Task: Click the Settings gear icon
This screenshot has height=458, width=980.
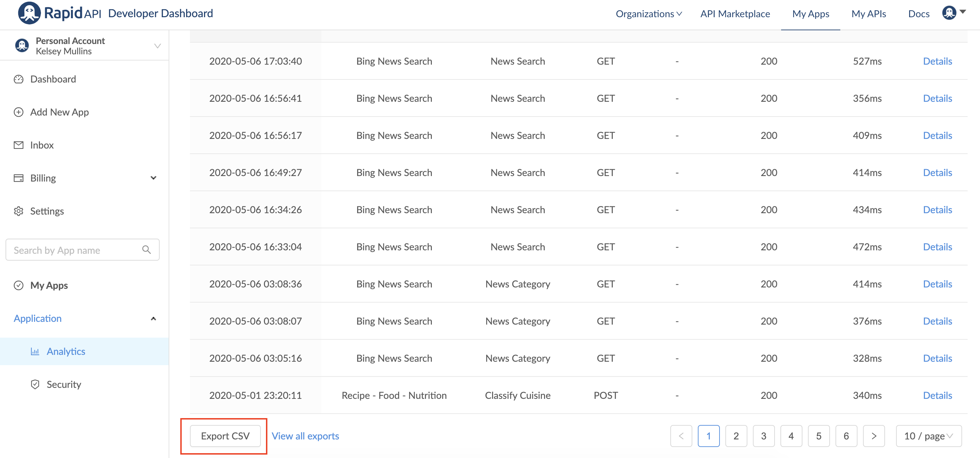Action: point(19,211)
